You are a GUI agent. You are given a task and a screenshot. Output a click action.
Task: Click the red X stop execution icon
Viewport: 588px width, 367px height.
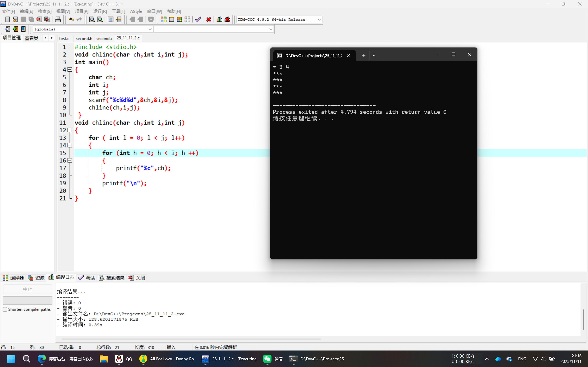pyautogui.click(x=209, y=19)
